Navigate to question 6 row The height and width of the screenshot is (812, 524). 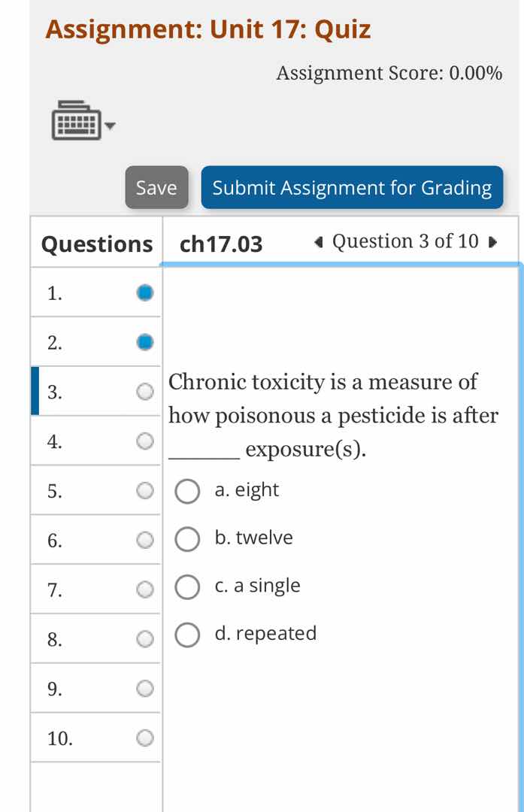tap(95, 540)
